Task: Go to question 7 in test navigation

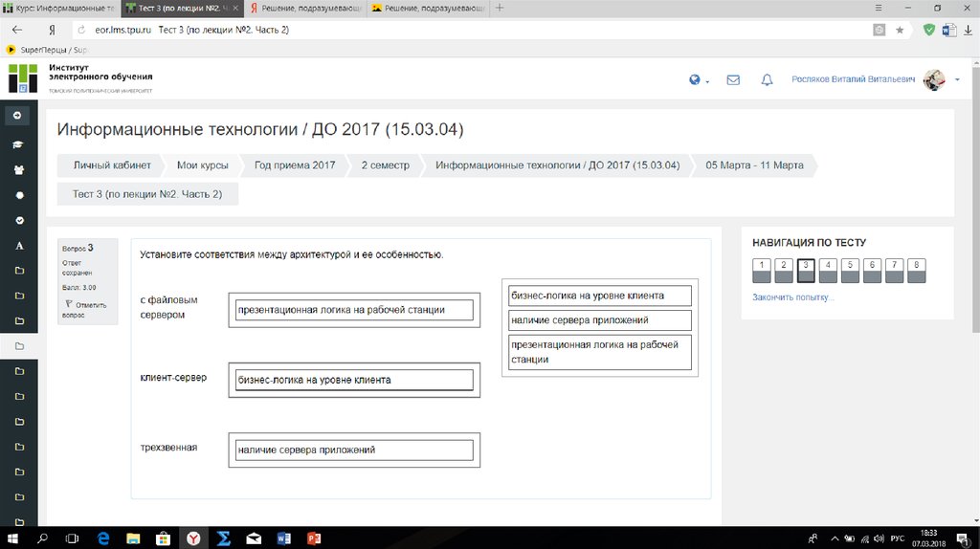Action: (895, 271)
